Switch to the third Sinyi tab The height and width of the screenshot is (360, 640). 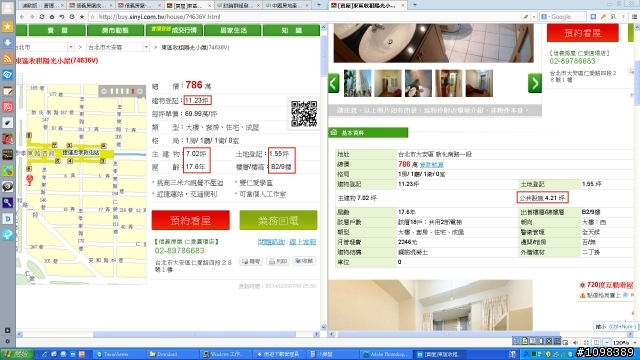[x=139, y=5]
